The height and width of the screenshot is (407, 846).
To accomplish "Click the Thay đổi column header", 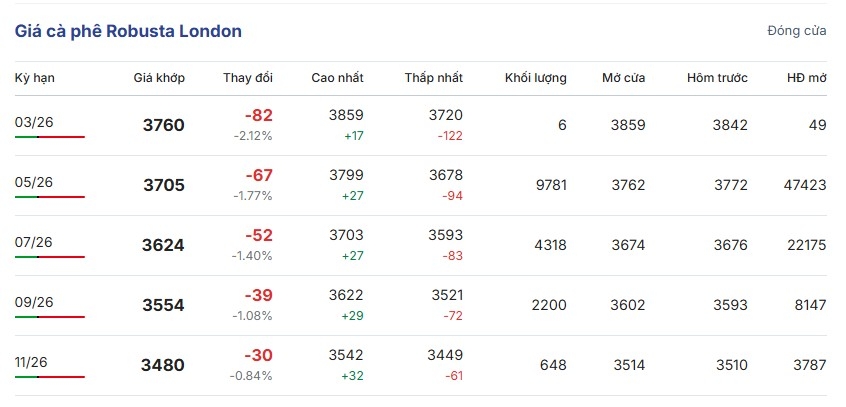I will 248,78.
